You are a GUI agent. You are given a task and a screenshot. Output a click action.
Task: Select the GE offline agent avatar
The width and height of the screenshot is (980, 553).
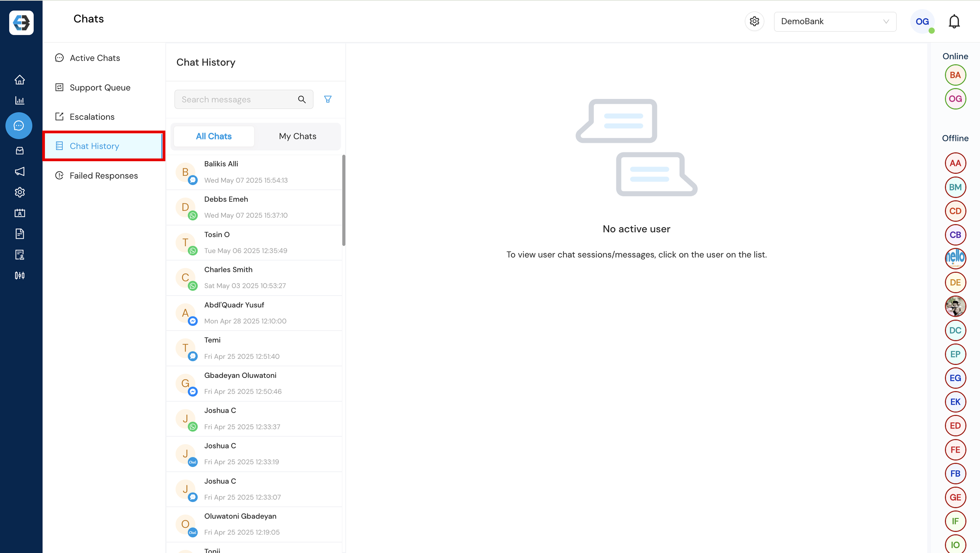click(x=955, y=497)
